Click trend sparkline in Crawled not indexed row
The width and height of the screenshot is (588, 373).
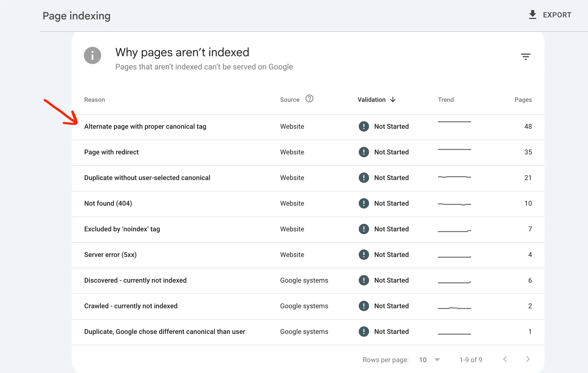(454, 308)
